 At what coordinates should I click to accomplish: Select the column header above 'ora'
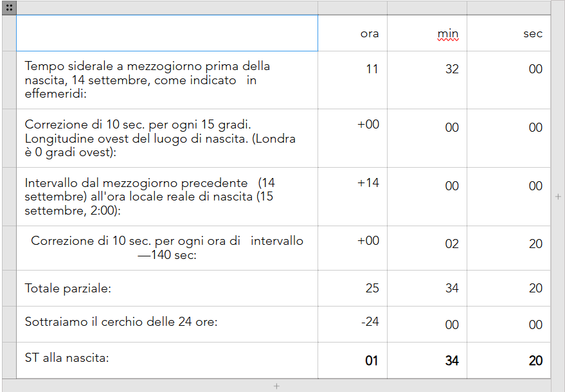[352, 8]
